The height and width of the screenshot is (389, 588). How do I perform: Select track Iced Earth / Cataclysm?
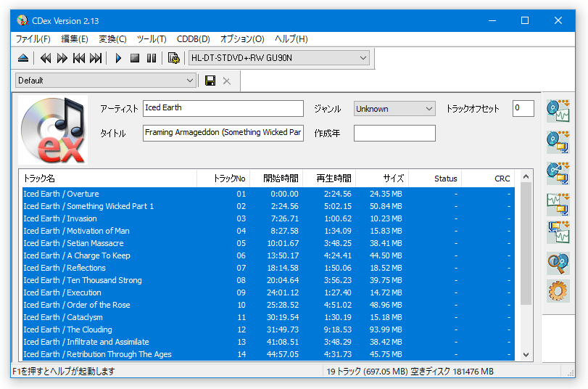pyautogui.click(x=268, y=317)
